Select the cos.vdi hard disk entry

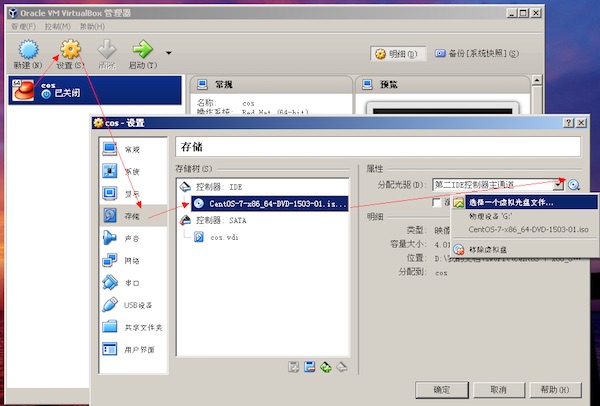pos(216,237)
